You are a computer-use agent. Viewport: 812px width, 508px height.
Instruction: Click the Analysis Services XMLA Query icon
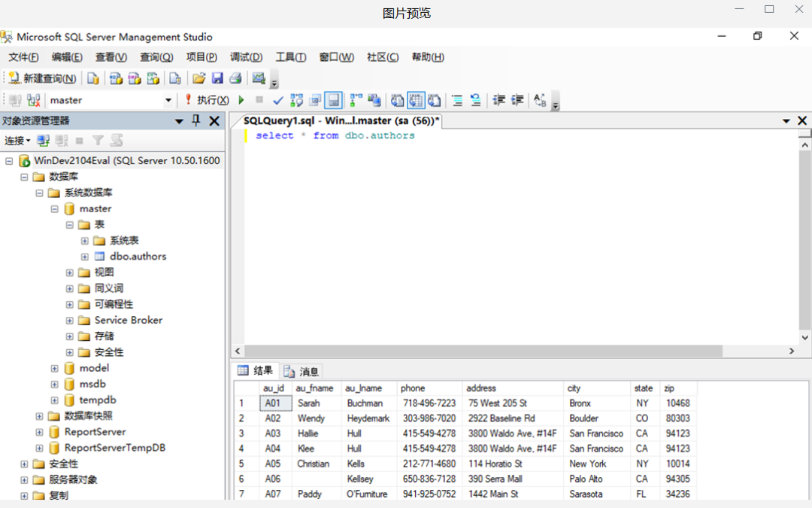tap(153, 78)
